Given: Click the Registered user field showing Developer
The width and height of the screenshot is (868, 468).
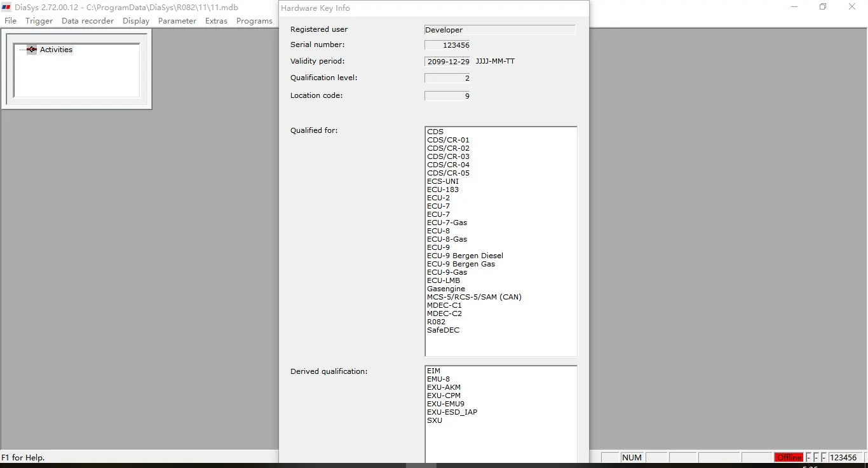Looking at the screenshot, I should click(x=499, y=30).
